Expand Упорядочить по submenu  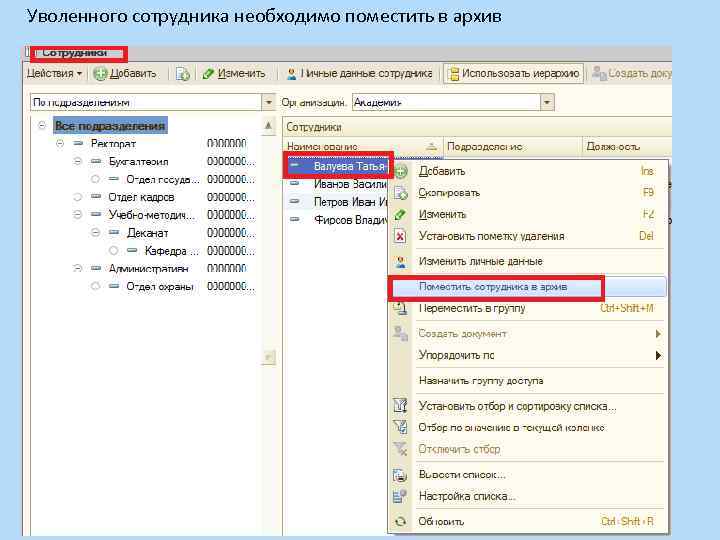click(528, 355)
